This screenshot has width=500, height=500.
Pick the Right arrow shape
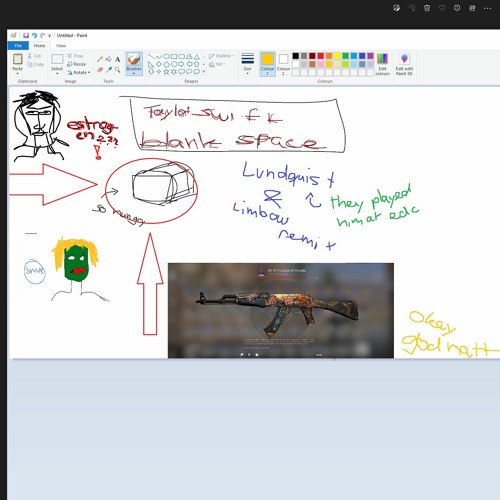click(182, 64)
